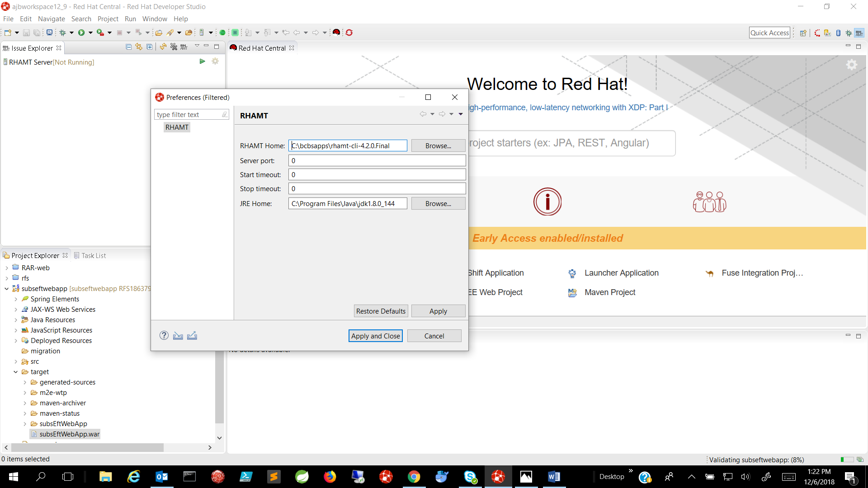Collapse the target folder node

point(17,371)
